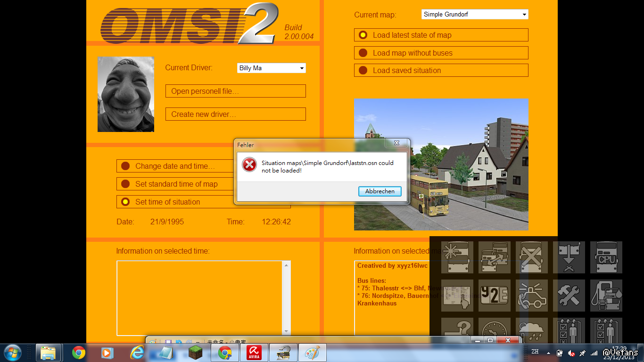Click the power plug tray icon
The width and height of the screenshot is (644, 362).
coord(560,353)
